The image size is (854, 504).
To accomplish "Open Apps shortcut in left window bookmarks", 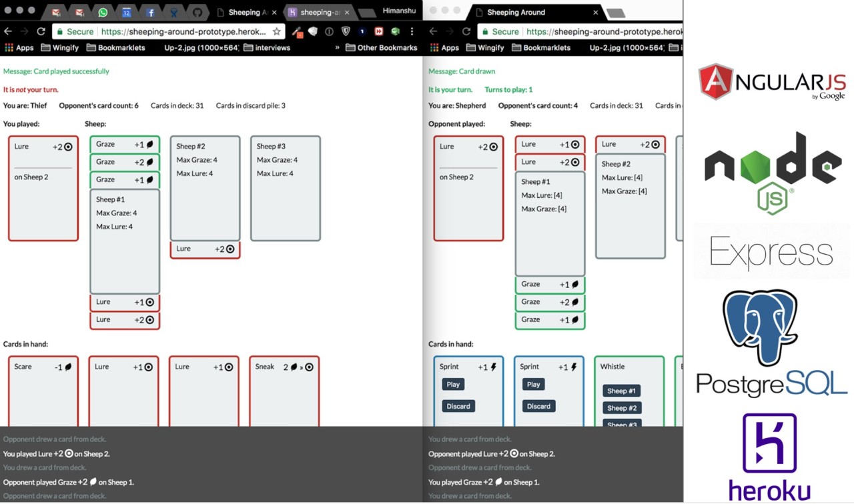I will pyautogui.click(x=19, y=48).
